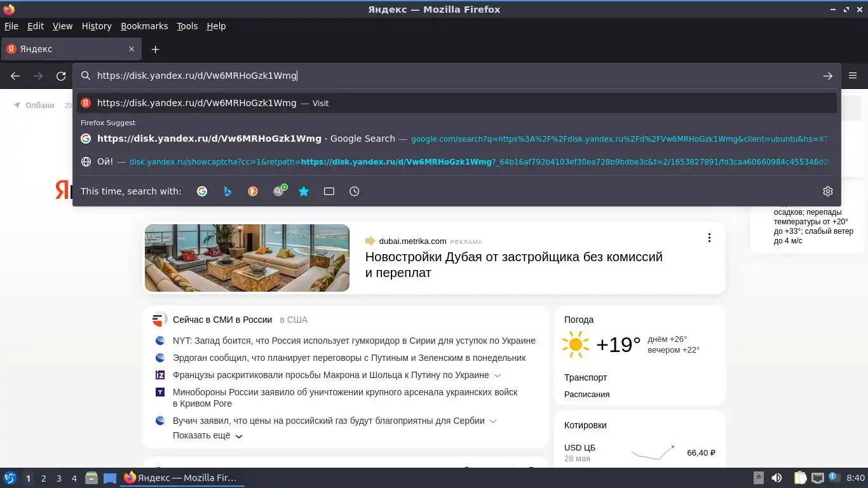Expand news with Показать ещё
This screenshot has height=488, width=868.
[208, 436]
